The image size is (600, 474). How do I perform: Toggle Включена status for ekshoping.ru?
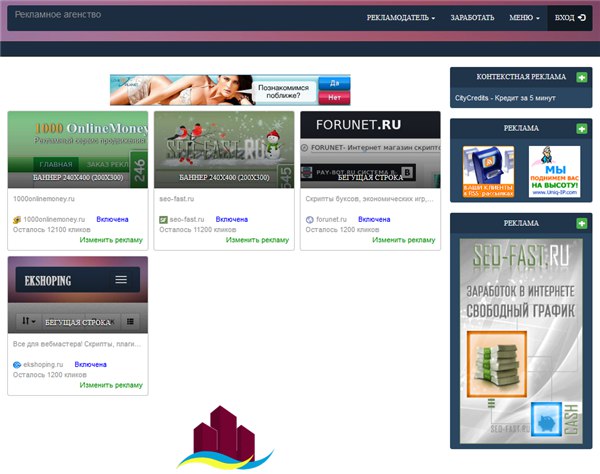[x=90, y=365]
